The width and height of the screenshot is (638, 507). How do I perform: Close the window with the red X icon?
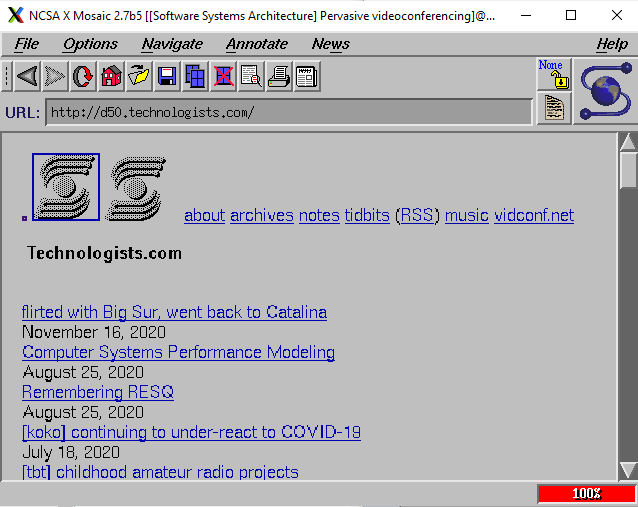pyautogui.click(x=223, y=76)
